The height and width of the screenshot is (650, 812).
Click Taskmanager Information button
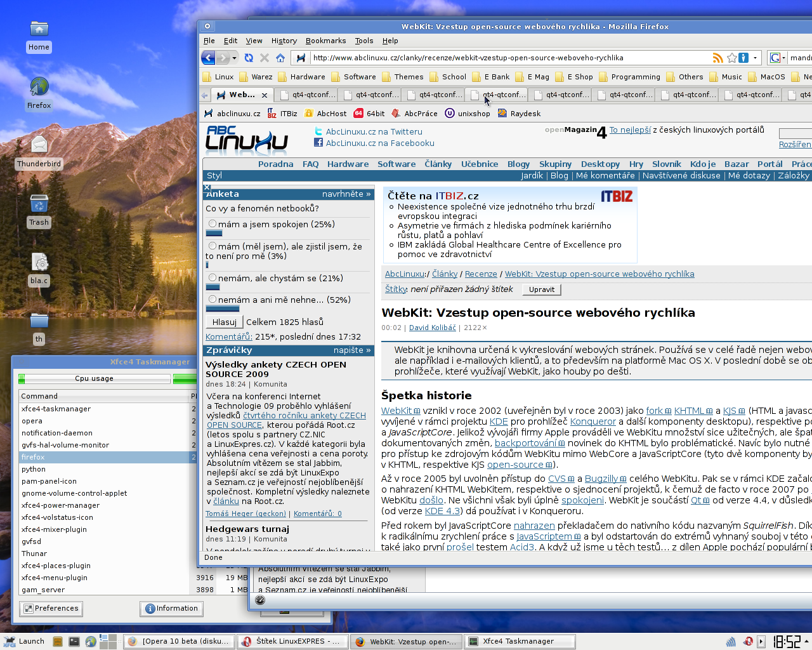[x=171, y=609]
